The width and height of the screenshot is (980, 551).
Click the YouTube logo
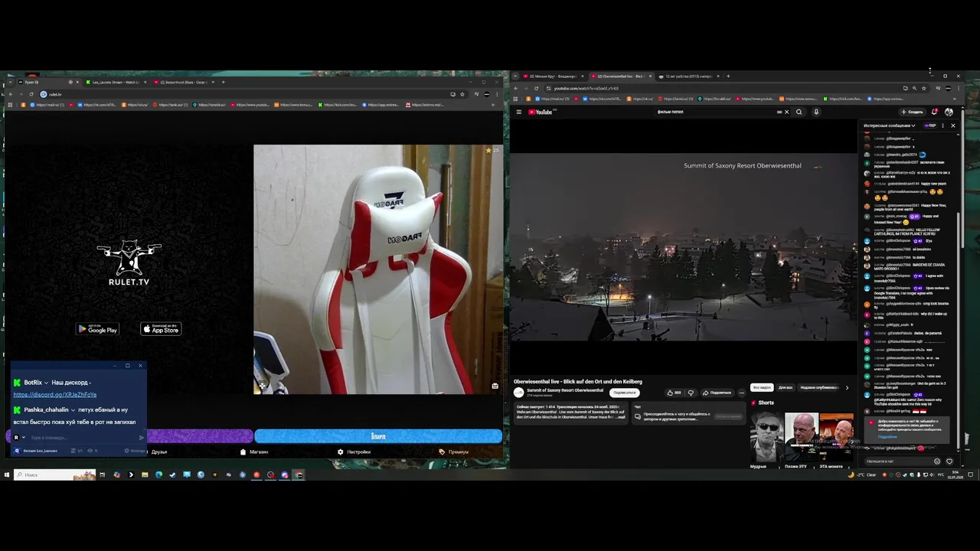pyautogui.click(x=540, y=112)
